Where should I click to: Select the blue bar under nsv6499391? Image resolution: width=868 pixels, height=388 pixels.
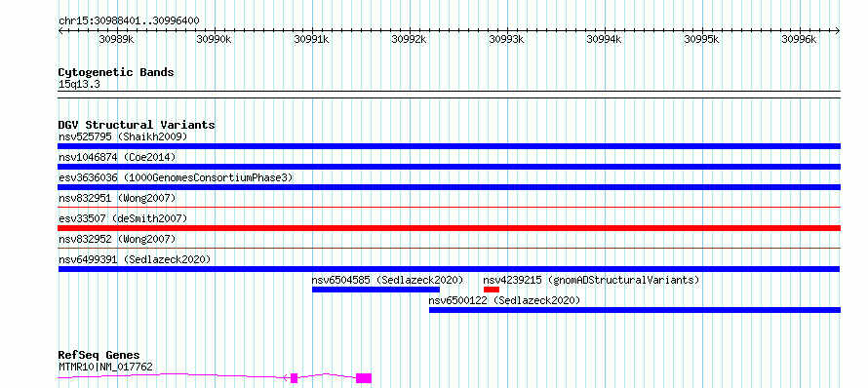pos(449,269)
